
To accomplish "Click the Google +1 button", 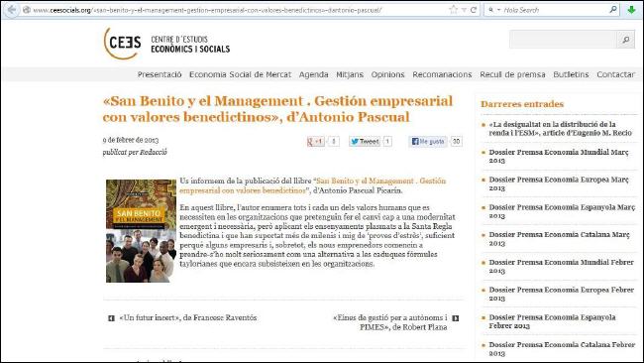I will point(315,142).
